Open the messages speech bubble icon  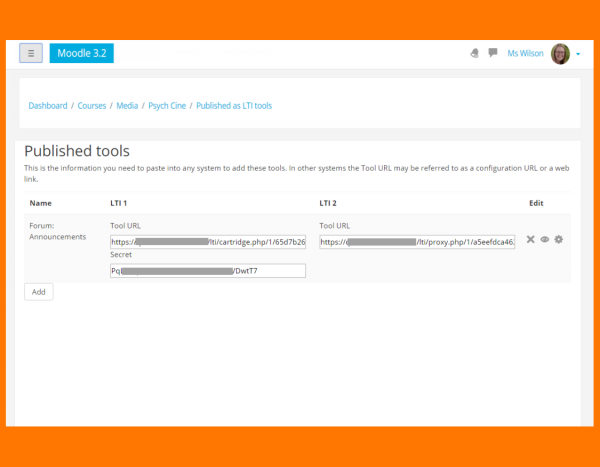point(493,54)
